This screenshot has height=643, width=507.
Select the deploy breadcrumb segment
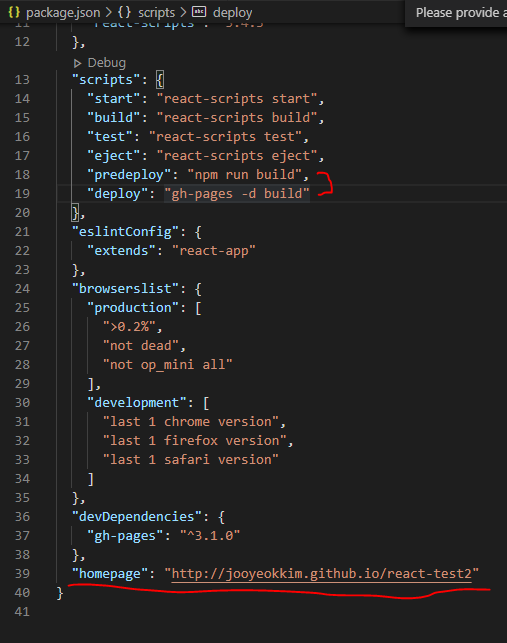[x=232, y=13]
